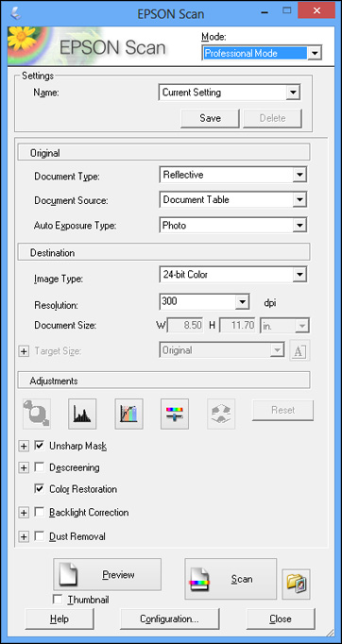Turn on Dust Removal checkbox

[40, 536]
